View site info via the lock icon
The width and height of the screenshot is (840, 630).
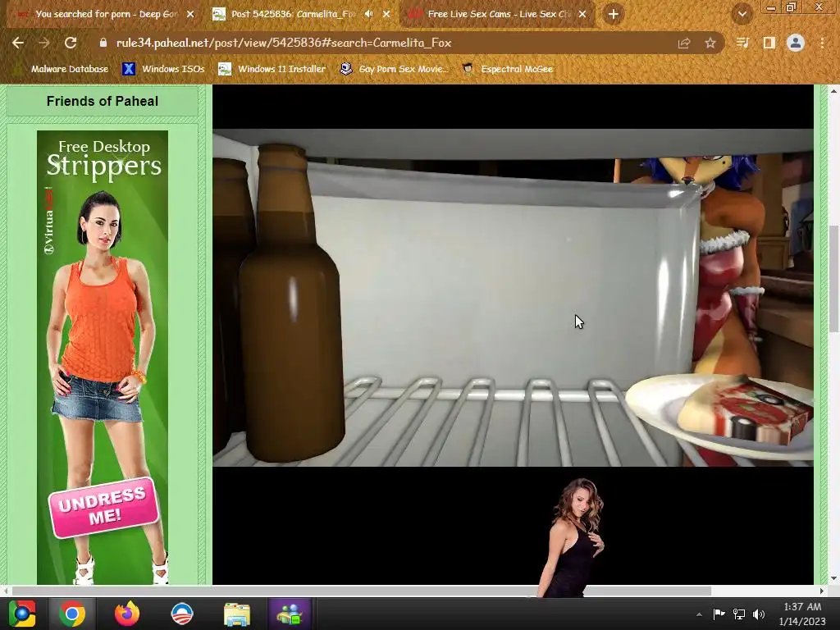click(x=103, y=43)
